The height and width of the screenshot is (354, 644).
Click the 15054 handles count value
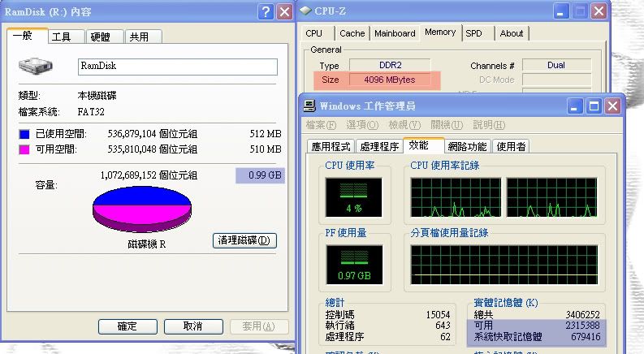point(439,315)
